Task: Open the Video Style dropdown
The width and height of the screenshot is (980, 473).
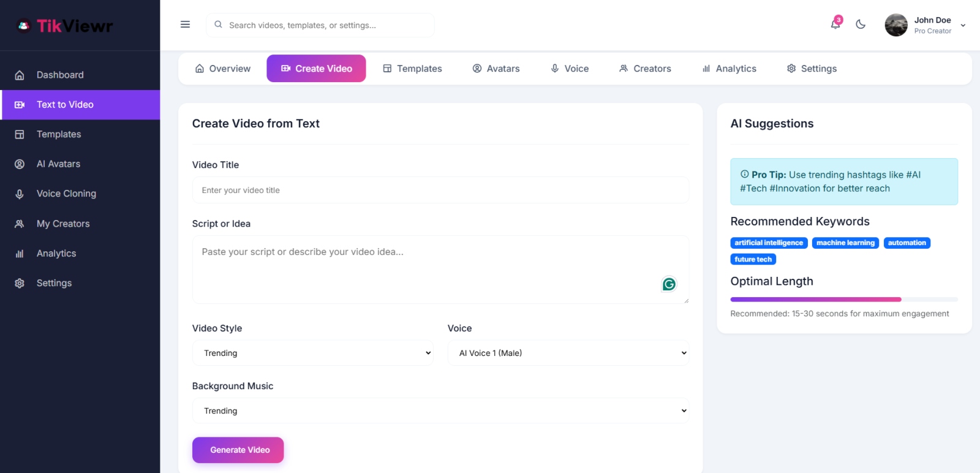Action: pyautogui.click(x=312, y=353)
